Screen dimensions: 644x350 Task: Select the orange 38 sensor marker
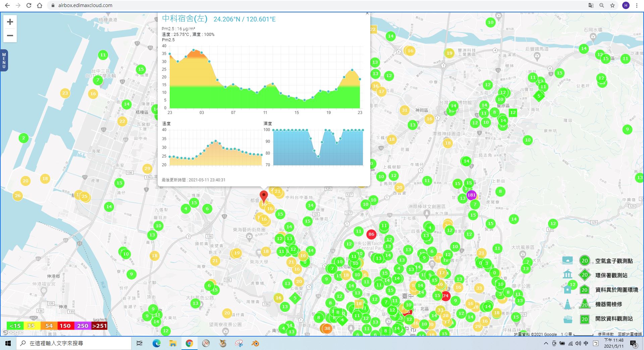tap(327, 328)
